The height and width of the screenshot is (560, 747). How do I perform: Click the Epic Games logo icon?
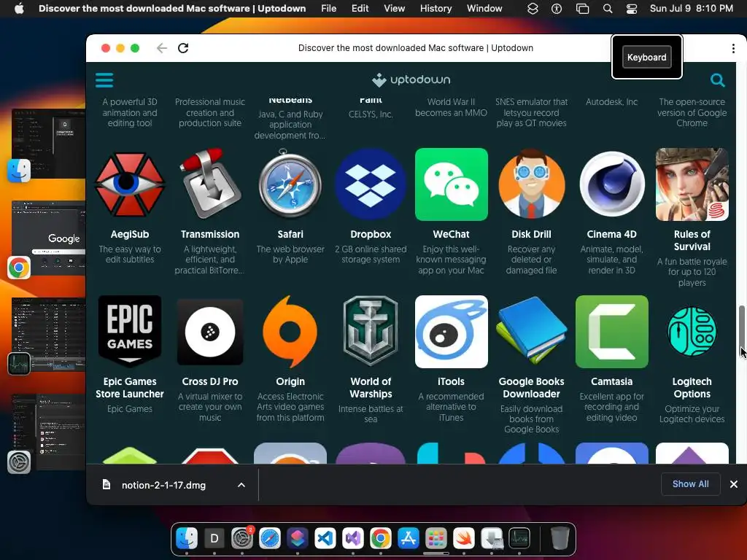click(130, 332)
